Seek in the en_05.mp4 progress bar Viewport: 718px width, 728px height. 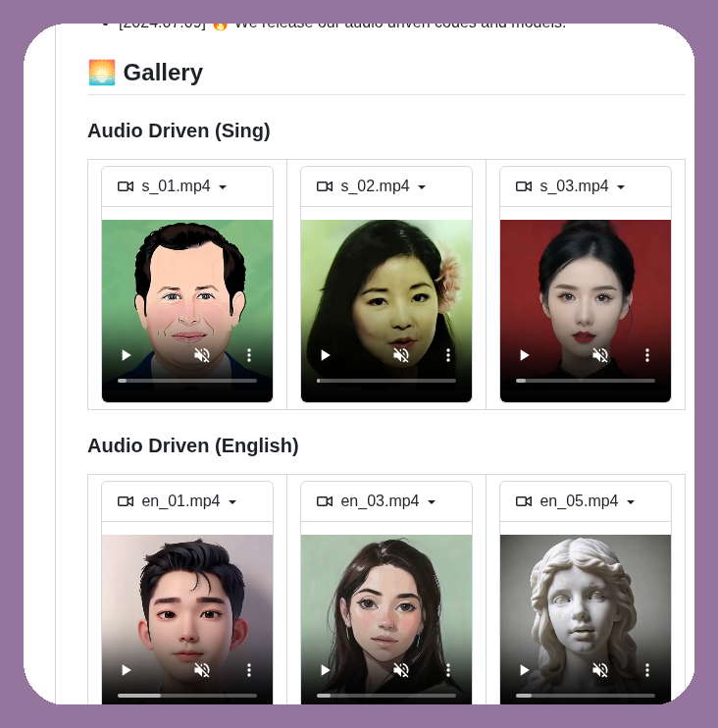[x=586, y=696]
